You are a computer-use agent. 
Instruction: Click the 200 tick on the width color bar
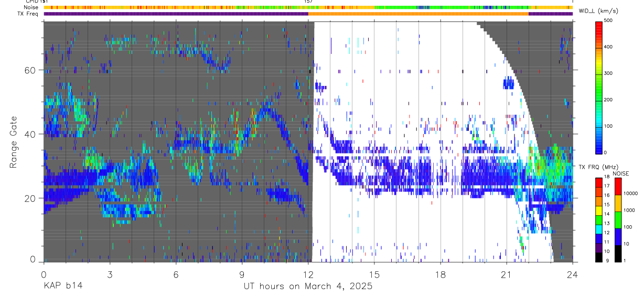pyautogui.click(x=609, y=100)
